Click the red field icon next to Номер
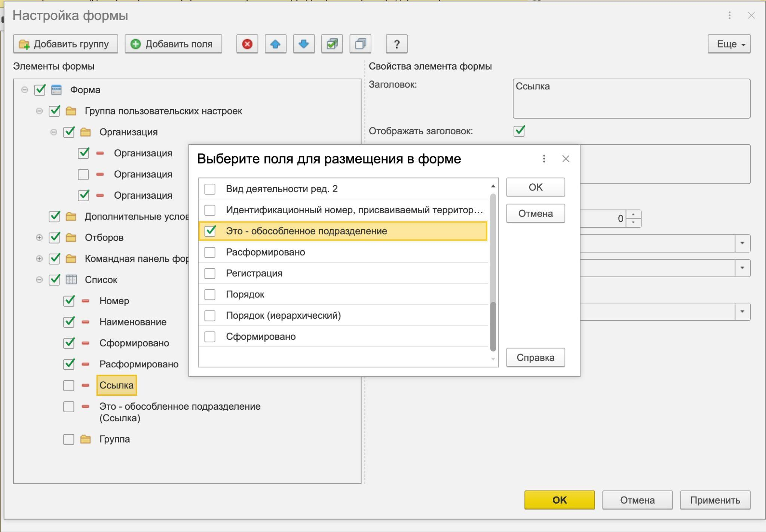This screenshot has width=766, height=532. [x=86, y=301]
